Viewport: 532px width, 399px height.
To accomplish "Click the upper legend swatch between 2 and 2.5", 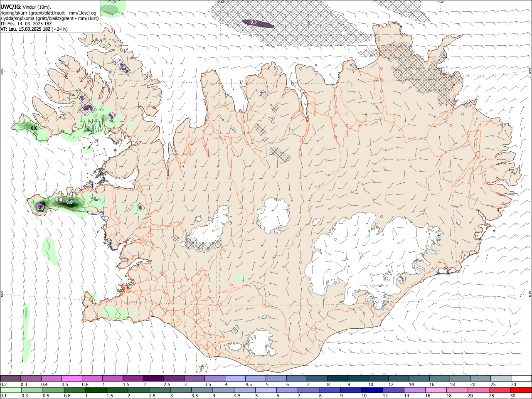I will point(153,379).
